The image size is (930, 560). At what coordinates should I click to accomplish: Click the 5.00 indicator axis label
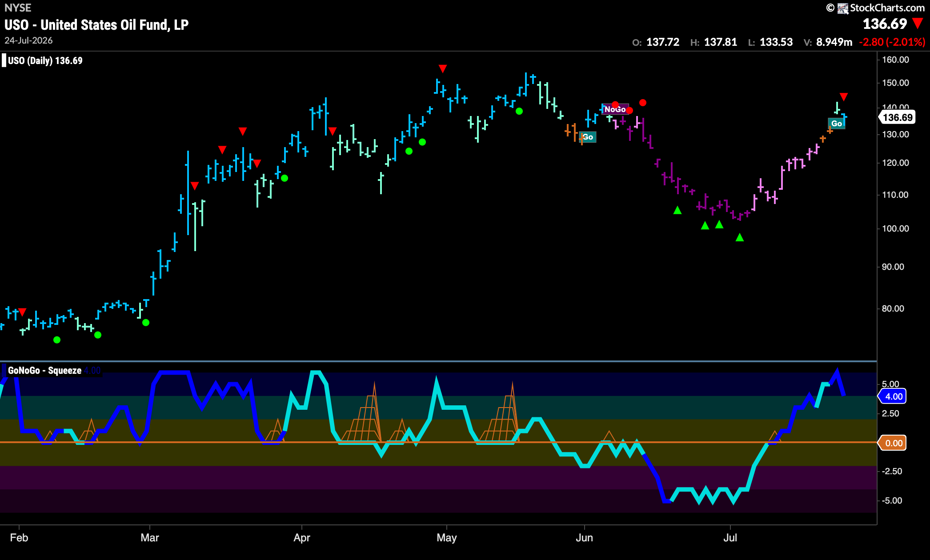890,384
